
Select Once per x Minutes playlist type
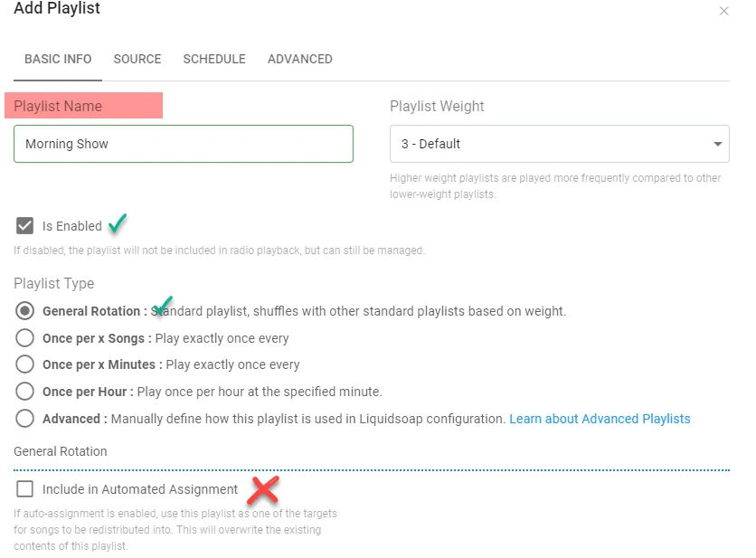coord(25,364)
